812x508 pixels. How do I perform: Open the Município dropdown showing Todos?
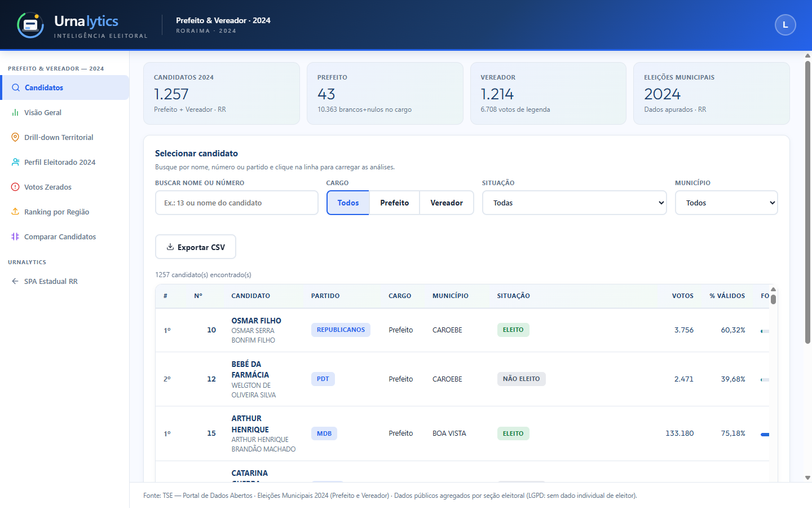[726, 203]
